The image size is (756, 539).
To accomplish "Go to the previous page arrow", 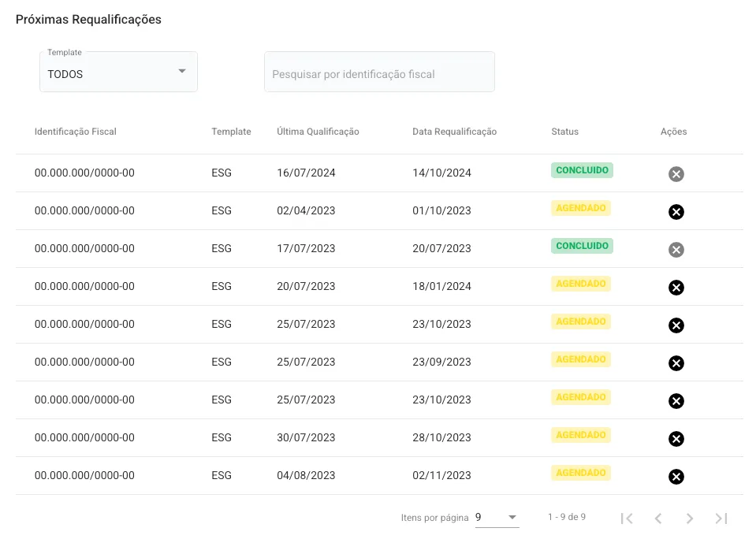I will click(658, 518).
